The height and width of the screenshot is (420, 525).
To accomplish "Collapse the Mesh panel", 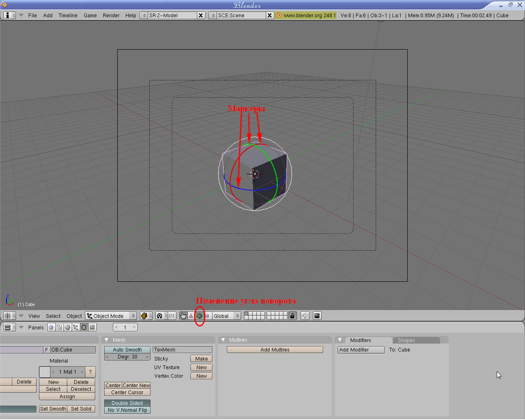I will [107, 340].
